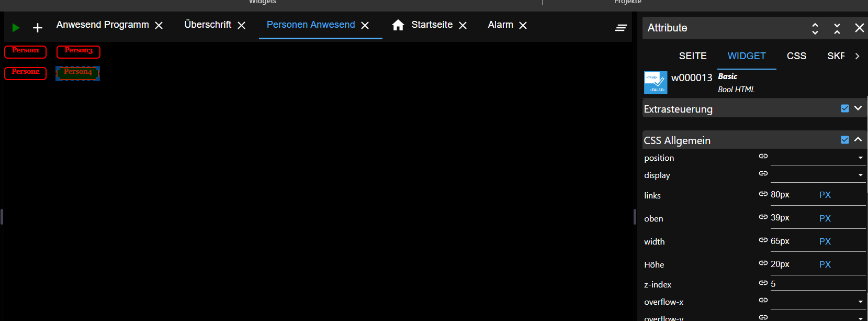Toggle the CSS Allgemein checkbox
This screenshot has width=868, height=321.
pos(845,140)
